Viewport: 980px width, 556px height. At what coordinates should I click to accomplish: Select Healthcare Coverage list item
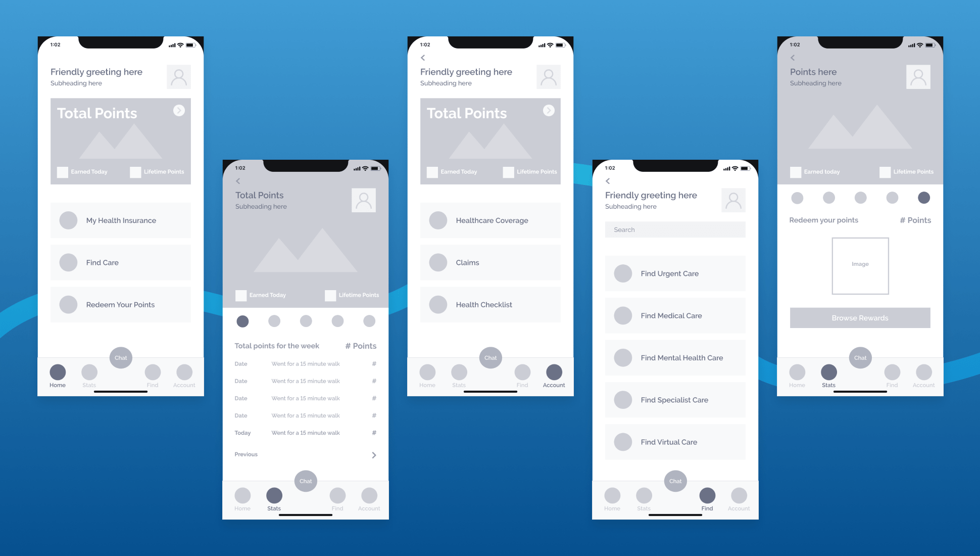pos(489,220)
